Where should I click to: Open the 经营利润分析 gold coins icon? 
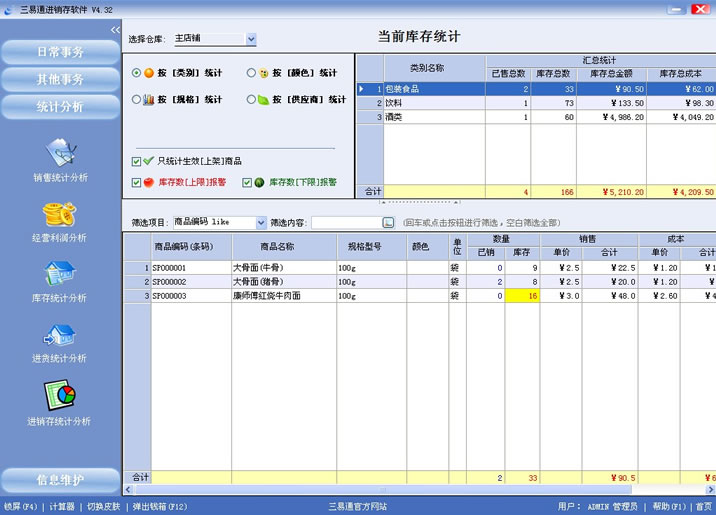[x=59, y=214]
